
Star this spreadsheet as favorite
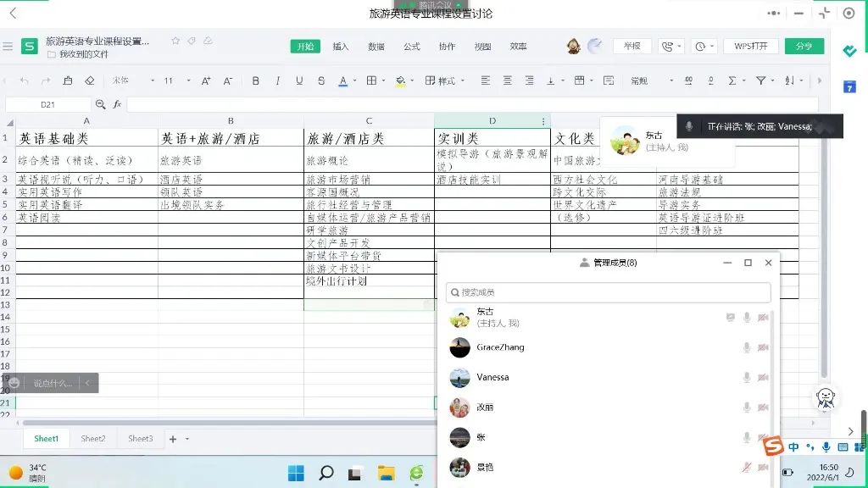[x=175, y=41]
